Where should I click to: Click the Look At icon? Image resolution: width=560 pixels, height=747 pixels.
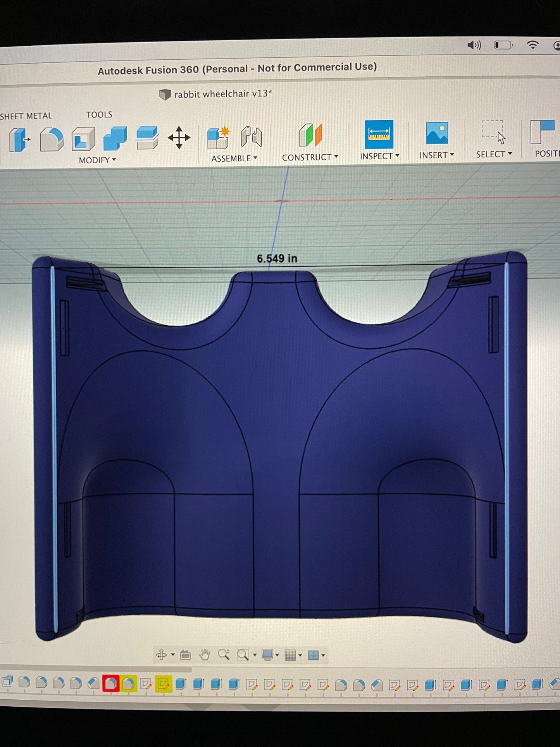[x=185, y=655]
